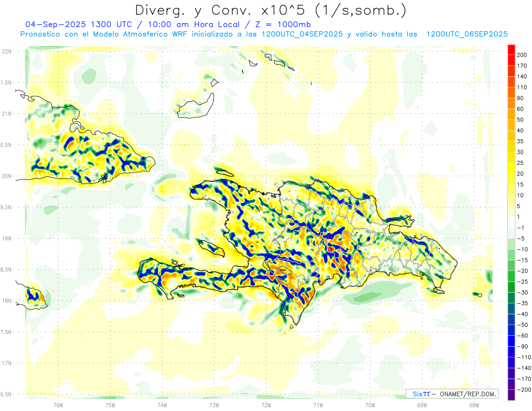Image resolution: width=532 pixels, height=411 pixels.
Task: Click the '50' value on the color legend
Action: click(x=520, y=120)
